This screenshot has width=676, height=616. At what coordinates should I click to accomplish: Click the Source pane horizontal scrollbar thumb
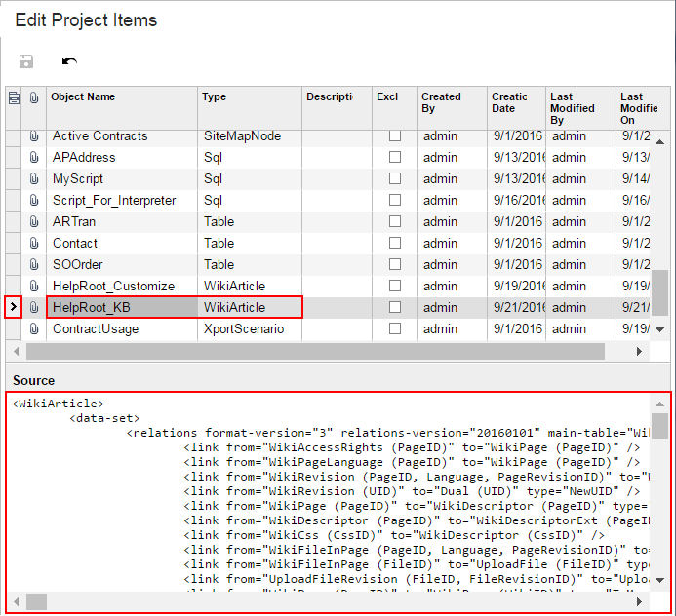point(36,602)
